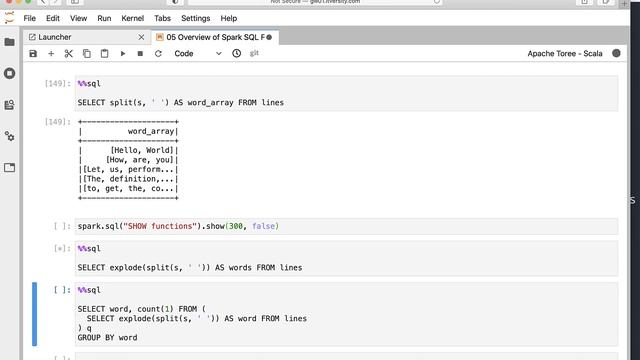Select the 05 Overview of Spark SQL tab

215,37
